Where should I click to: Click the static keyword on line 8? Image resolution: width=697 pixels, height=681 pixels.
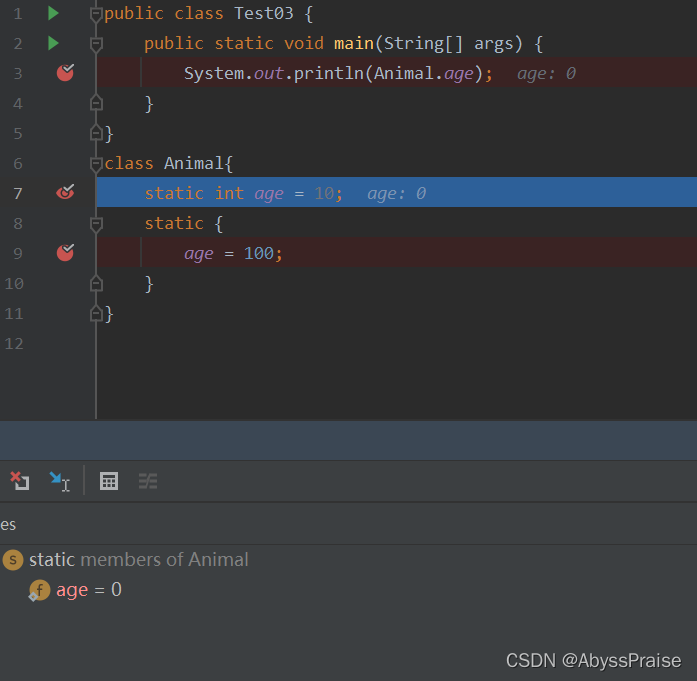click(174, 223)
